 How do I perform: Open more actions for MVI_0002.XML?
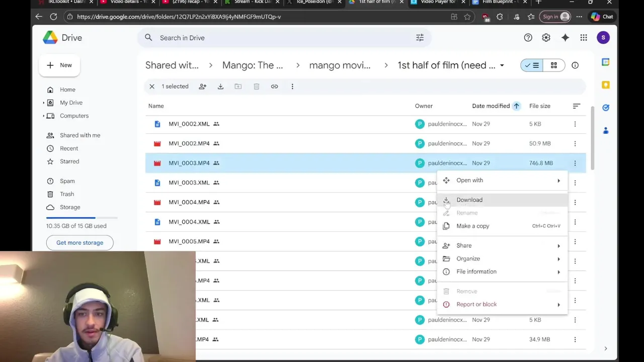[x=575, y=124]
